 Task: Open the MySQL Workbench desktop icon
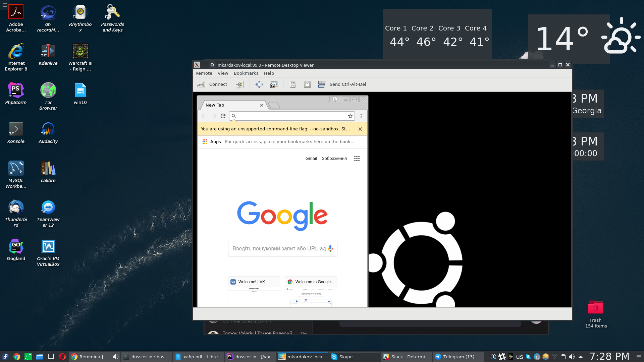16,175
